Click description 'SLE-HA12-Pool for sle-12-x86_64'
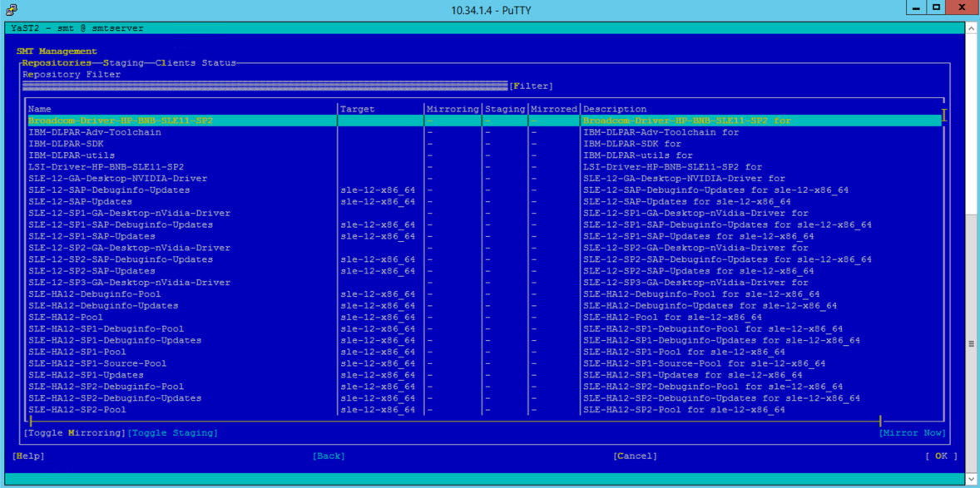 pos(672,318)
